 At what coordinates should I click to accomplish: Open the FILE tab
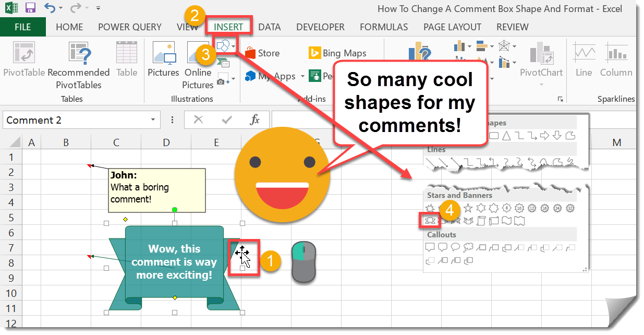tap(22, 27)
